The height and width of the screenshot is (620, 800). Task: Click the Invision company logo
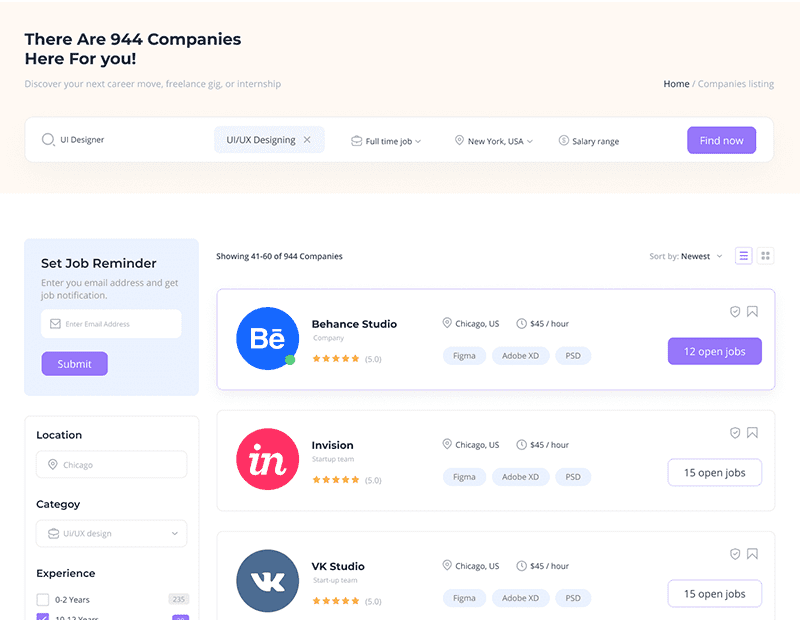coord(267,459)
